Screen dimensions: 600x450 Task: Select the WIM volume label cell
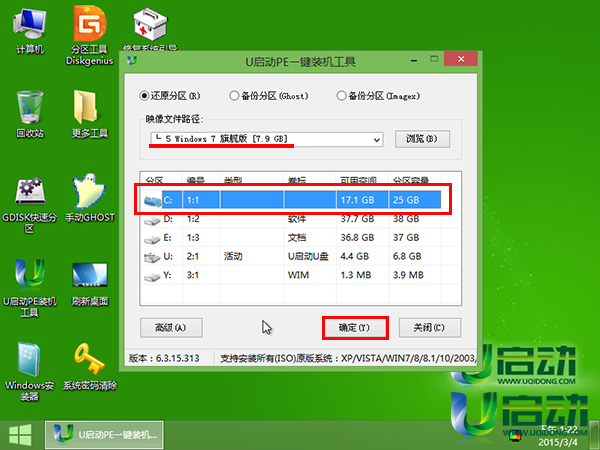coord(298,276)
